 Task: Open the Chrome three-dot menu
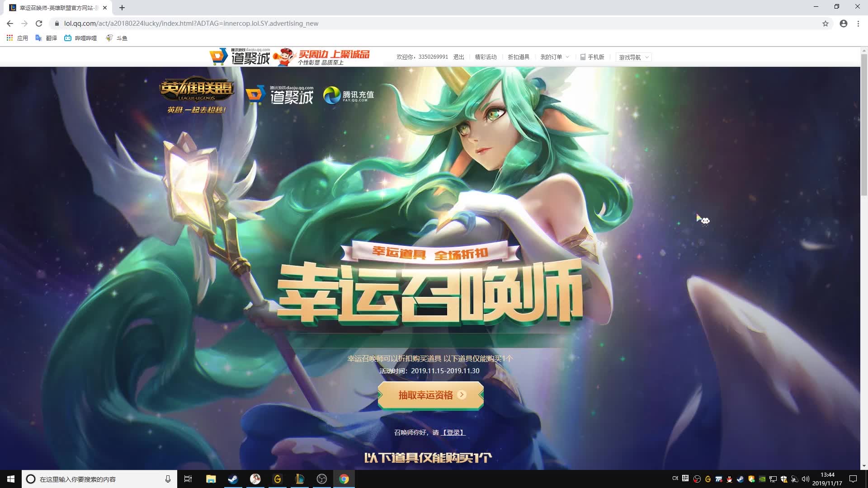(x=858, y=23)
